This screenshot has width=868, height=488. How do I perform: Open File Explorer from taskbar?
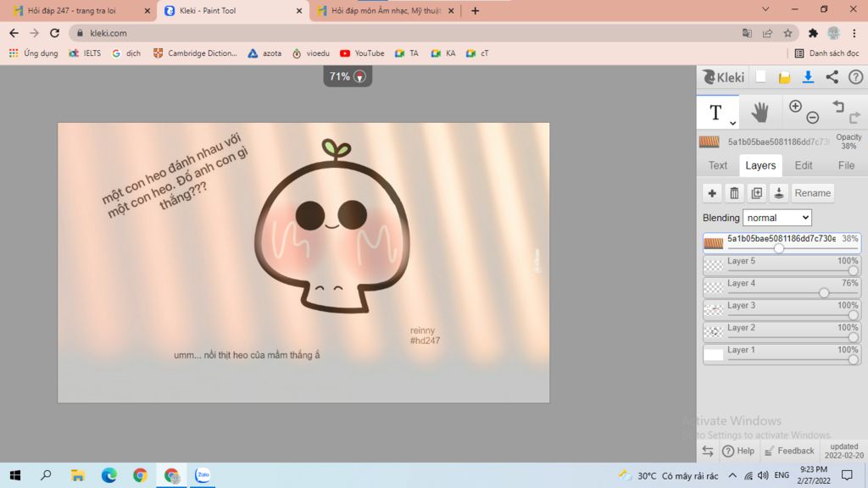pyautogui.click(x=77, y=475)
